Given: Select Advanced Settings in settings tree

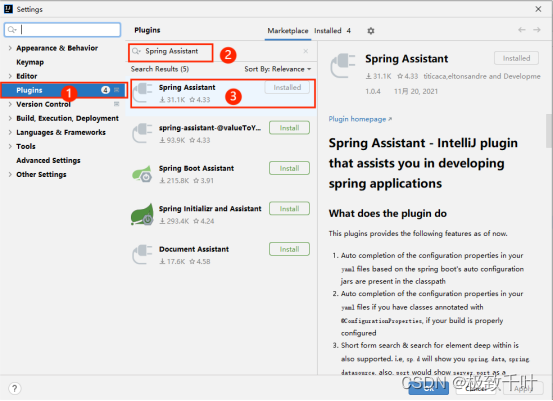Looking at the screenshot, I should [x=48, y=160].
